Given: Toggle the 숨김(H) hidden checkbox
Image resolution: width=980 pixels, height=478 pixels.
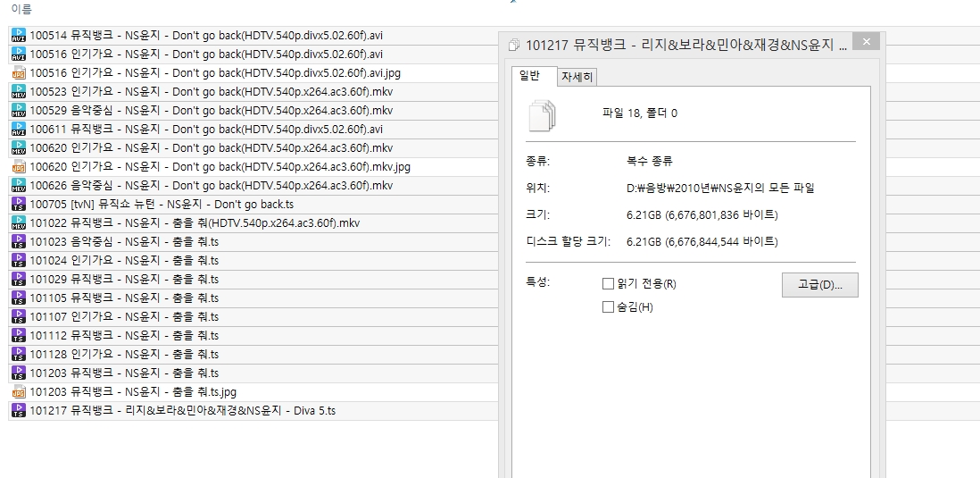Looking at the screenshot, I should (x=608, y=307).
